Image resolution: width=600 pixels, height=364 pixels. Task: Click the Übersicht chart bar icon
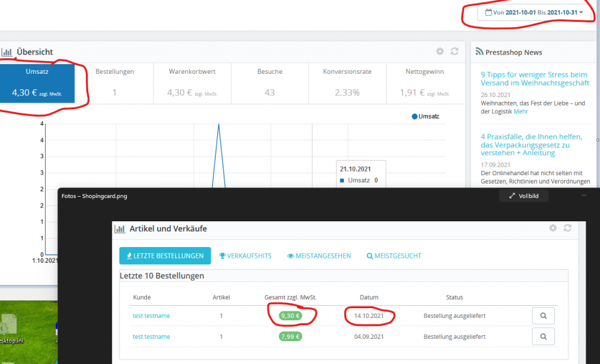pyautogui.click(x=7, y=52)
